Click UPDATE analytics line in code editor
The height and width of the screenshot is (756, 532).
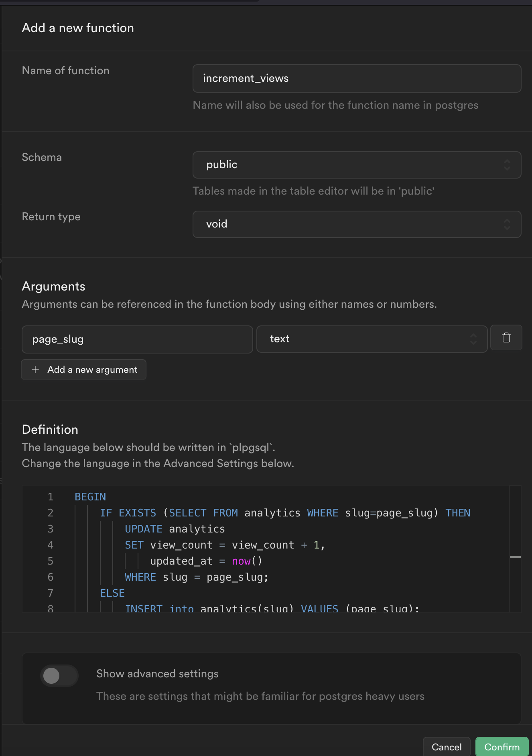[x=175, y=529]
